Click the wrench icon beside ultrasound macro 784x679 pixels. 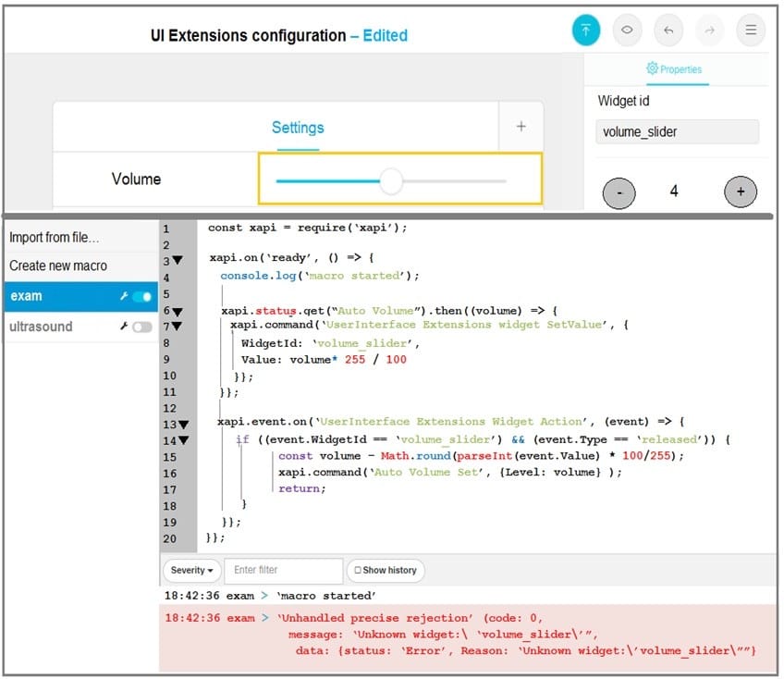click(124, 327)
